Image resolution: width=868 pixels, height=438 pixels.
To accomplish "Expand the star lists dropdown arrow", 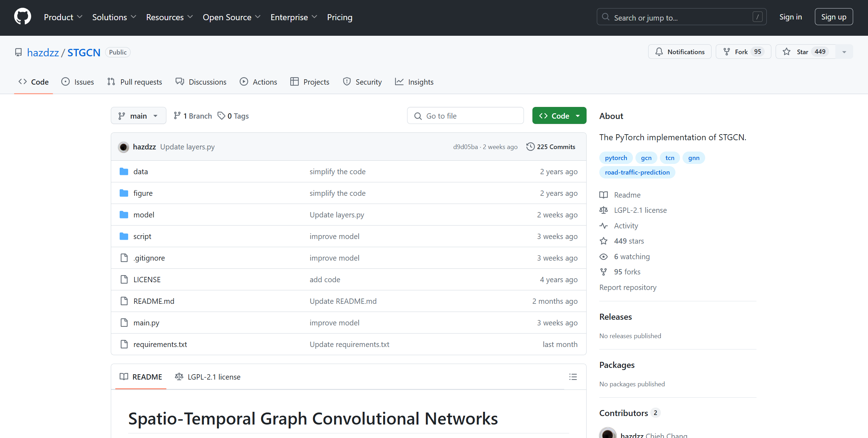I will pyautogui.click(x=844, y=52).
